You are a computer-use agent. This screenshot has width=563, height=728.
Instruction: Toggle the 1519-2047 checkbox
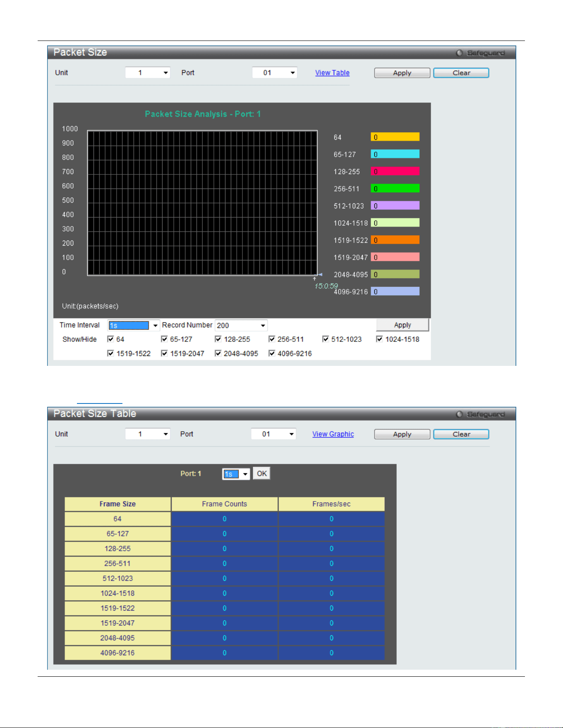click(x=164, y=353)
